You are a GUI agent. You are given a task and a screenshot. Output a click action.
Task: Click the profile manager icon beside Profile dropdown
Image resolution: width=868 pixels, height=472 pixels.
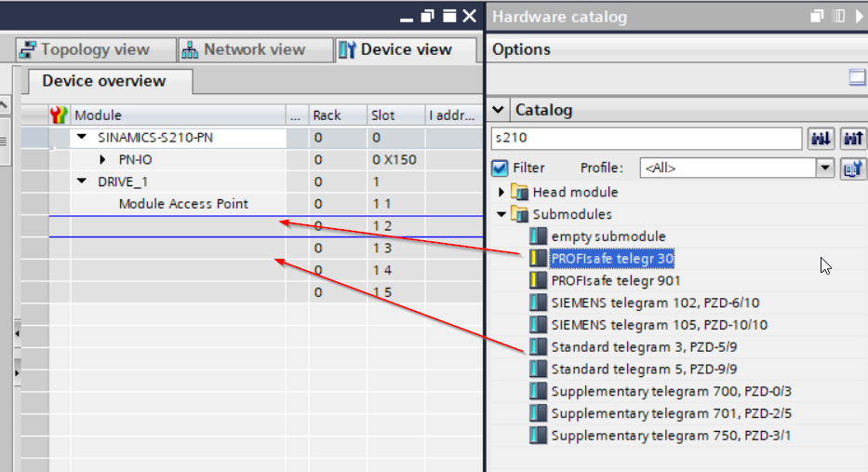pyautogui.click(x=853, y=169)
